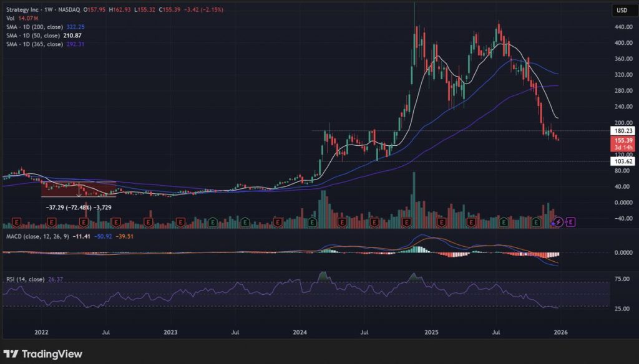Select the Strategy Inc symbol title

(27, 10)
